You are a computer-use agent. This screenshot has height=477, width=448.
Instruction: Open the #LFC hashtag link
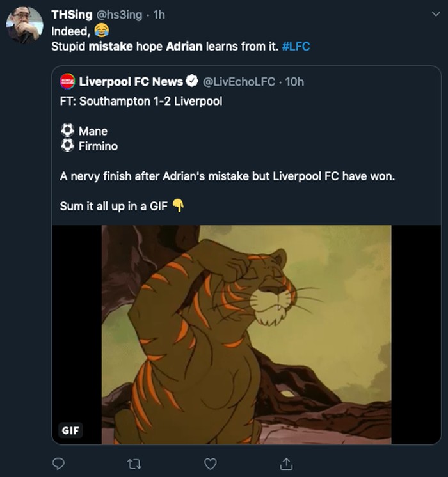(x=296, y=47)
